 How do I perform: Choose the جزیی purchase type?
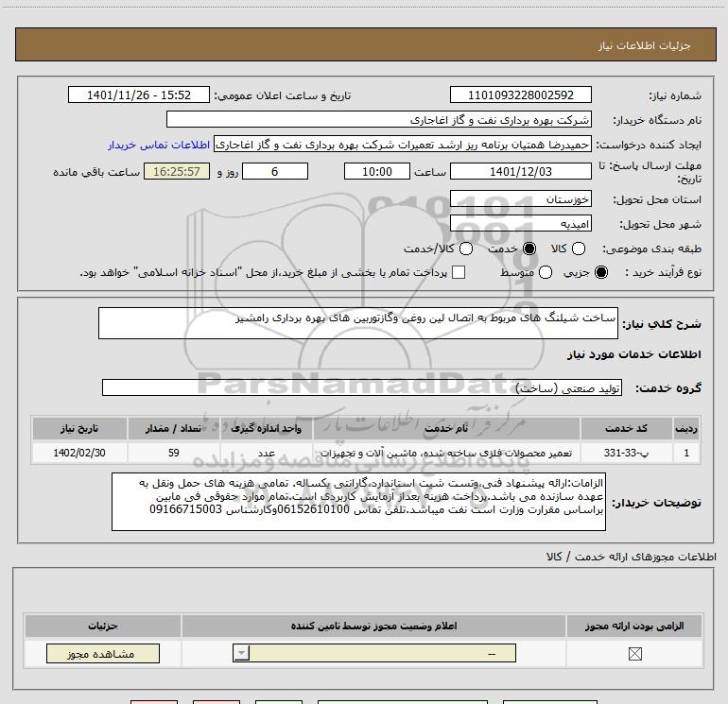coord(600,272)
